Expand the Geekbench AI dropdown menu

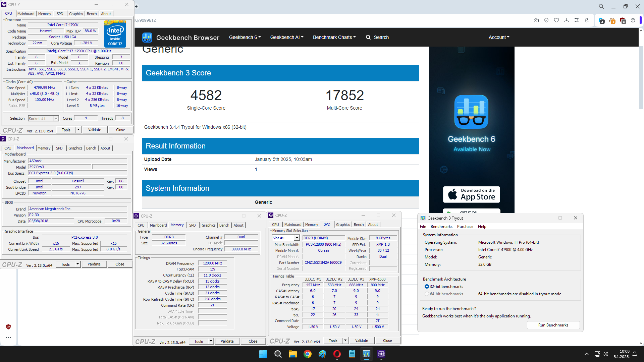[287, 37]
